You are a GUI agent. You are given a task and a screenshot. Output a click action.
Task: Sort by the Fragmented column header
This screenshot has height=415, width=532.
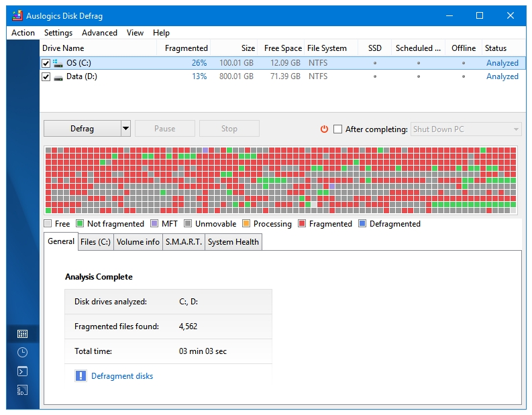pyautogui.click(x=184, y=48)
